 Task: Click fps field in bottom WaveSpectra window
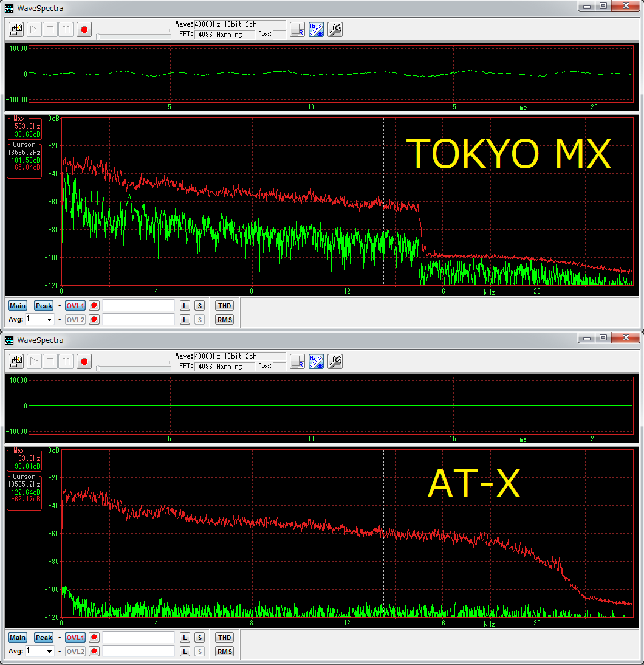pos(279,367)
